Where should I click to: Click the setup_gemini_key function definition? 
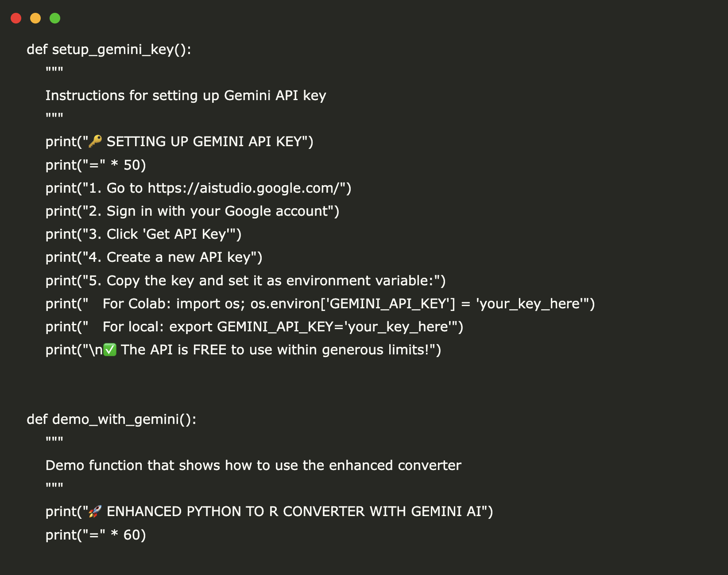tap(108, 49)
